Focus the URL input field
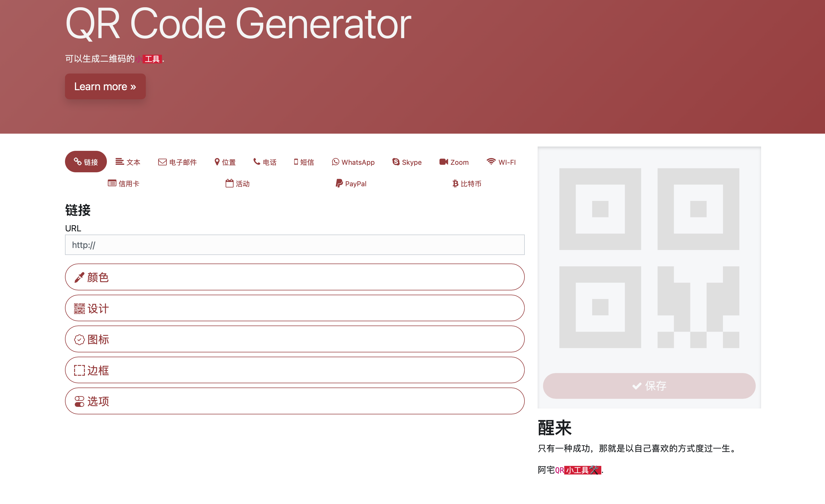The image size is (825, 504). (x=295, y=245)
